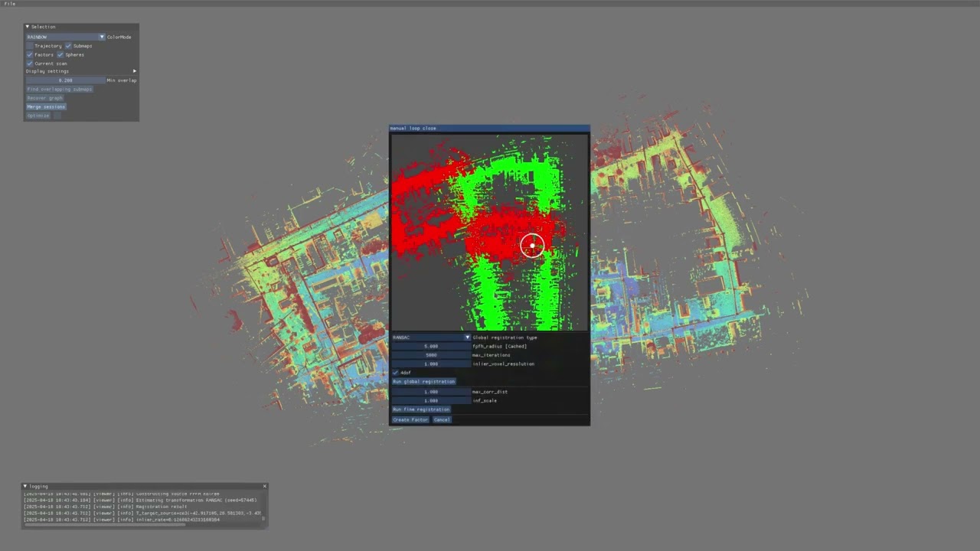This screenshot has height=551, width=980.
Task: Click the Min overlap value field
Action: [x=65, y=80]
